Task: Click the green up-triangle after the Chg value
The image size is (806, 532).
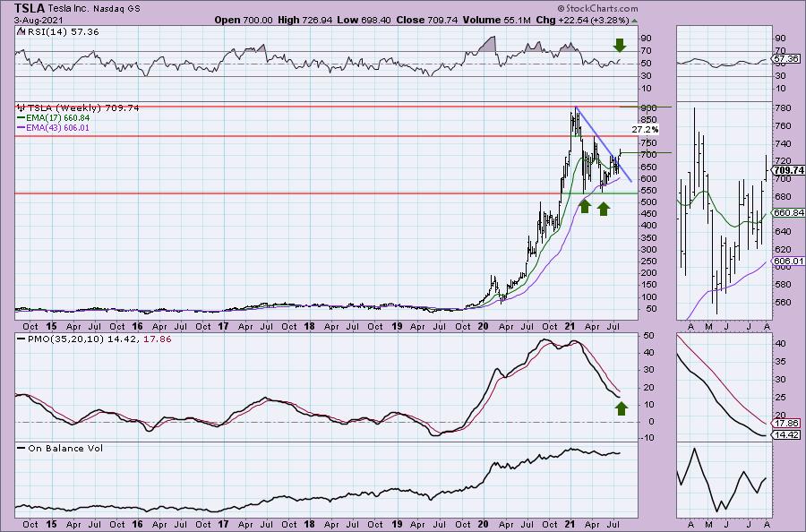Action: [x=634, y=21]
